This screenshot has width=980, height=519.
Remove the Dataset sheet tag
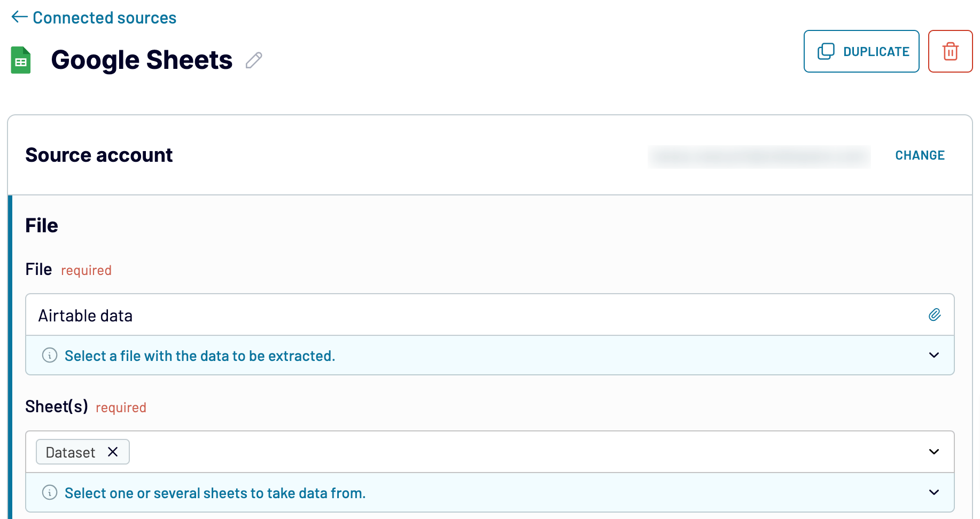click(113, 452)
